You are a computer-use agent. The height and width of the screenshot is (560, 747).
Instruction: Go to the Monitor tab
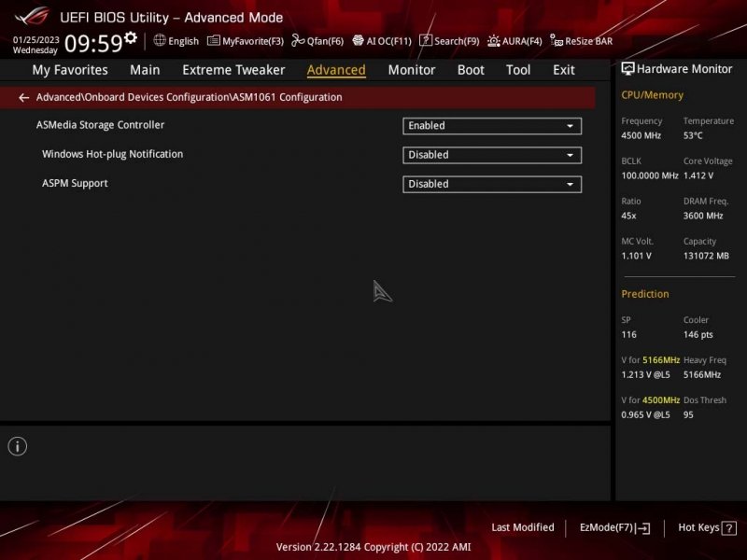tap(412, 70)
